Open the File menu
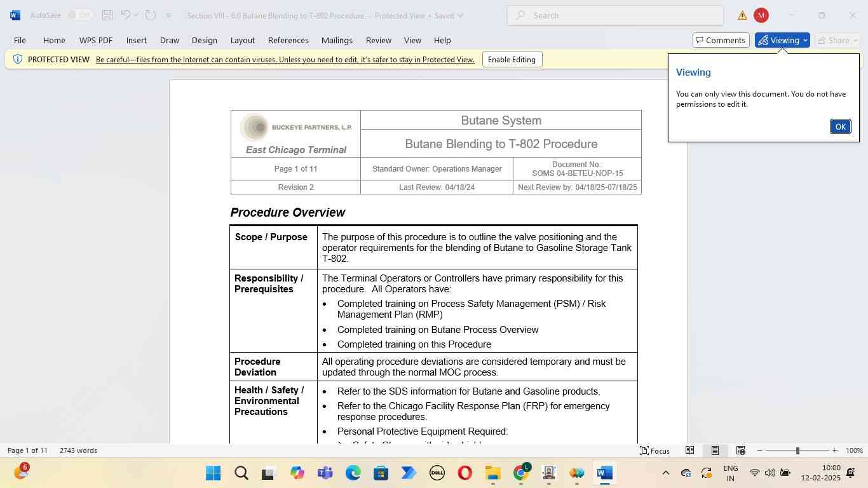 [x=20, y=40]
